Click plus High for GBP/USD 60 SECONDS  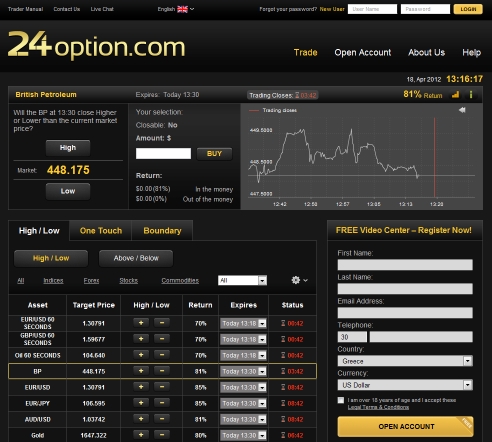[x=141, y=339]
